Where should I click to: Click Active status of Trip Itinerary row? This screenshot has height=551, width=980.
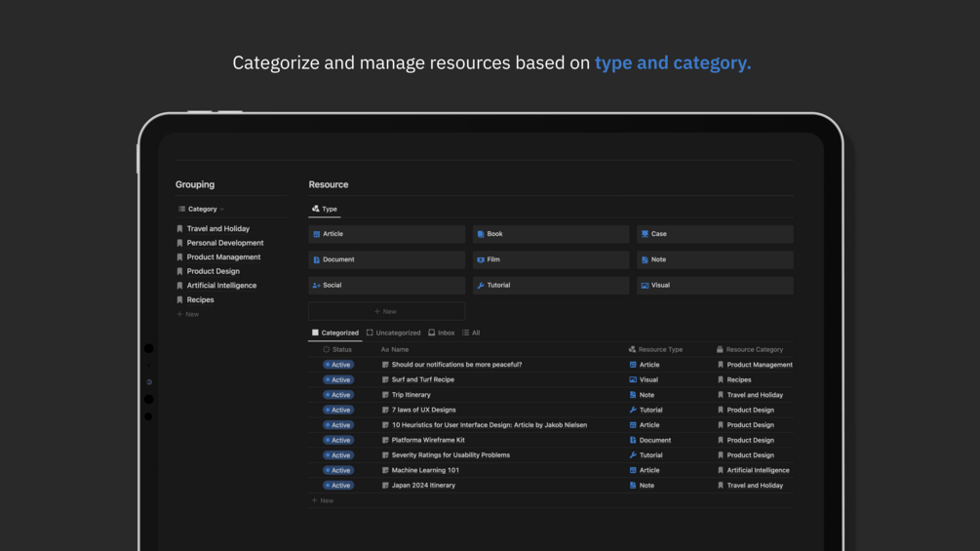pos(338,395)
